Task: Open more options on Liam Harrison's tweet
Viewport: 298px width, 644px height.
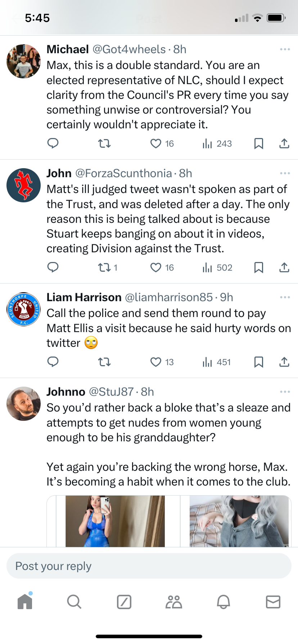Action: tap(285, 297)
